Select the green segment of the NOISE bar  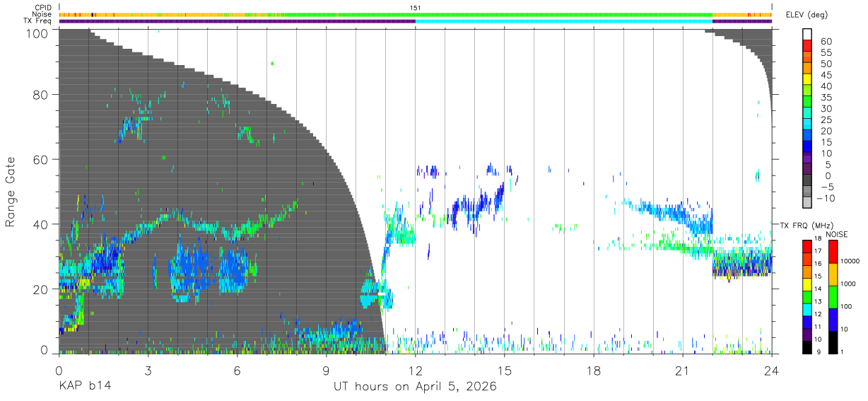[833, 296]
